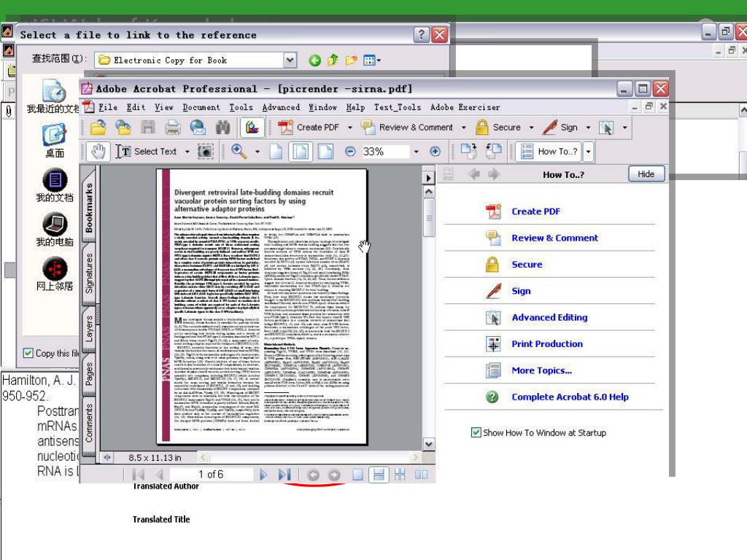Open the Bookmarks side tab
The height and width of the screenshot is (560, 747).
(89, 208)
